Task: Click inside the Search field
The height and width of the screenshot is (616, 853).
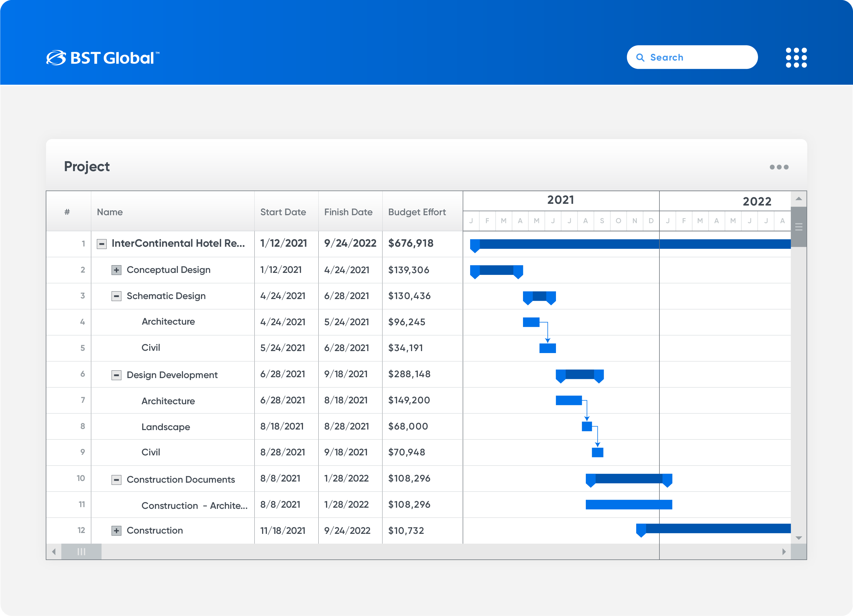Action: point(692,57)
